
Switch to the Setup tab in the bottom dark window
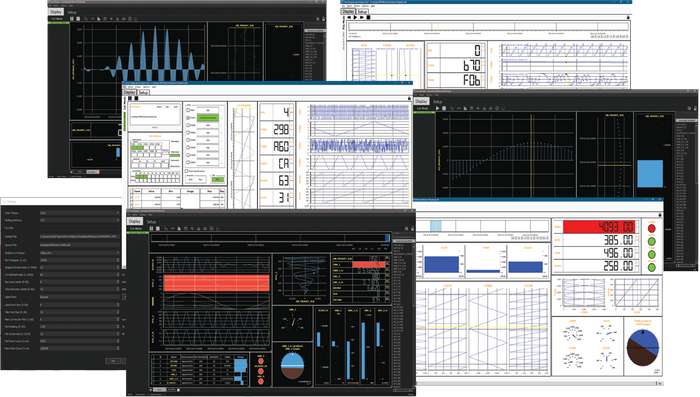click(x=151, y=221)
